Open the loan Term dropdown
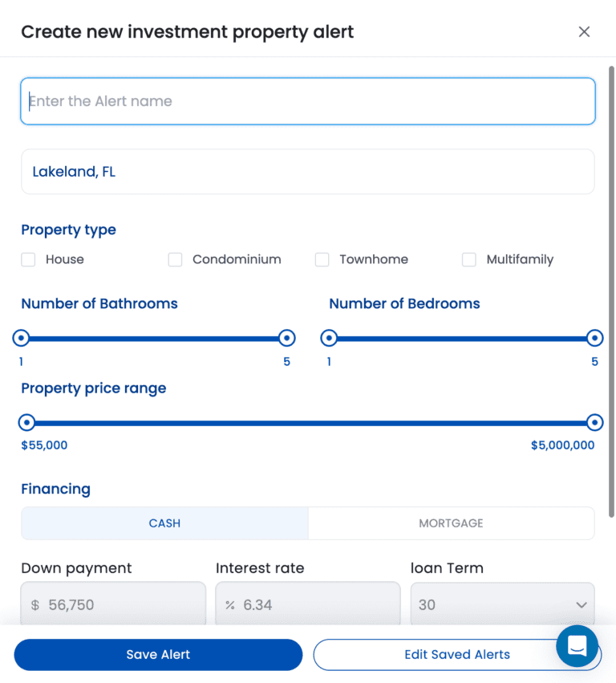The width and height of the screenshot is (616, 683). pos(502,604)
